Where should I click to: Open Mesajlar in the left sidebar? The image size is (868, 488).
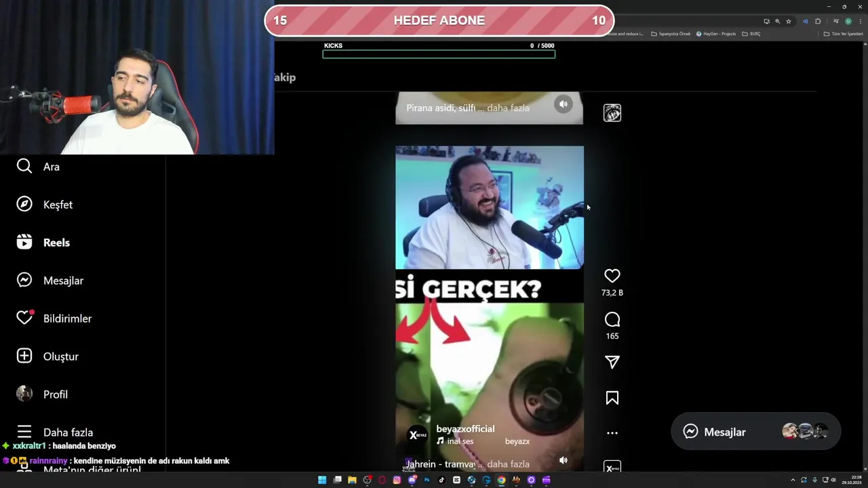[50, 281]
